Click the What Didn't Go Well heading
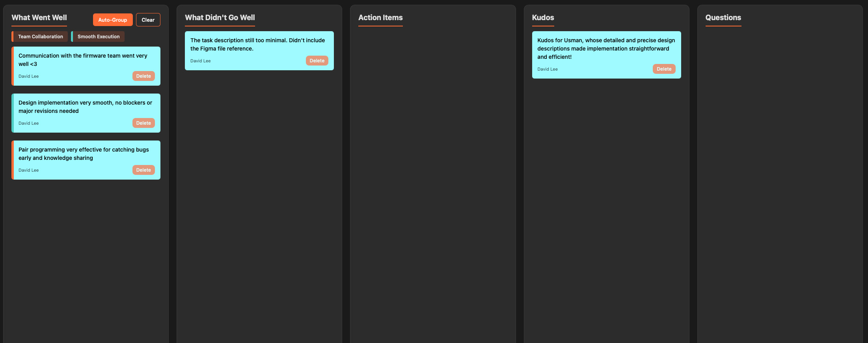 pos(220,18)
